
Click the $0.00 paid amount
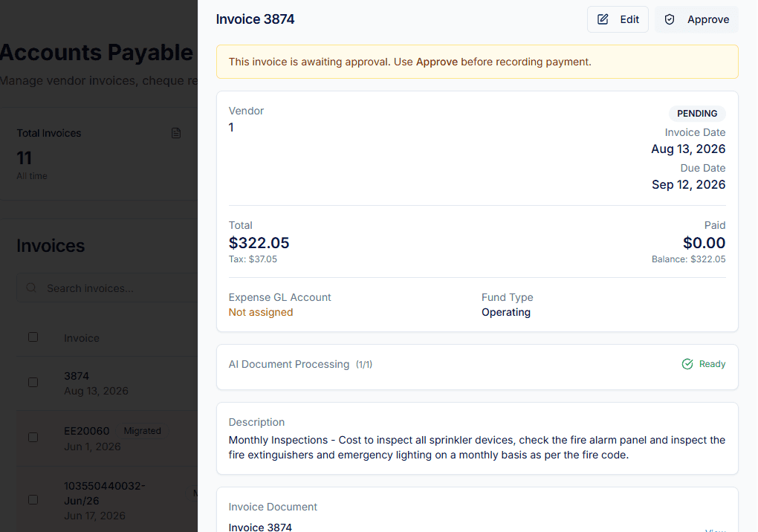704,242
